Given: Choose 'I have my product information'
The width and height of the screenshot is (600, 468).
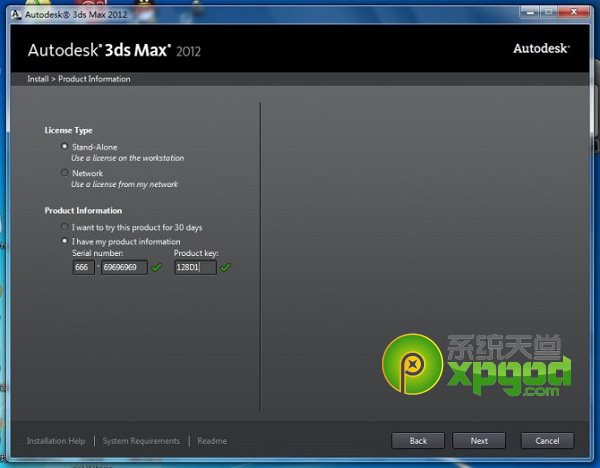Looking at the screenshot, I should (65, 241).
